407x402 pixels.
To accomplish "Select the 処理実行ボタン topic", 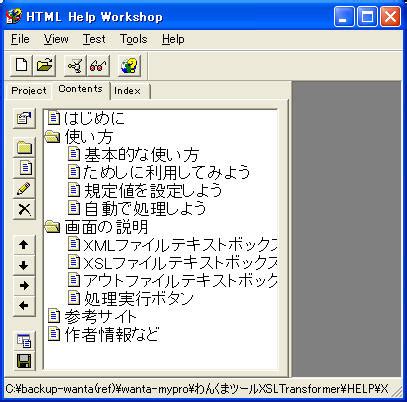I will tap(139, 298).
